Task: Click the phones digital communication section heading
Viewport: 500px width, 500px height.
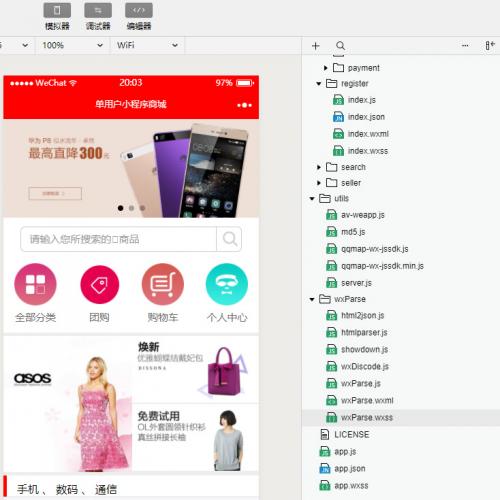Action: tap(67, 489)
